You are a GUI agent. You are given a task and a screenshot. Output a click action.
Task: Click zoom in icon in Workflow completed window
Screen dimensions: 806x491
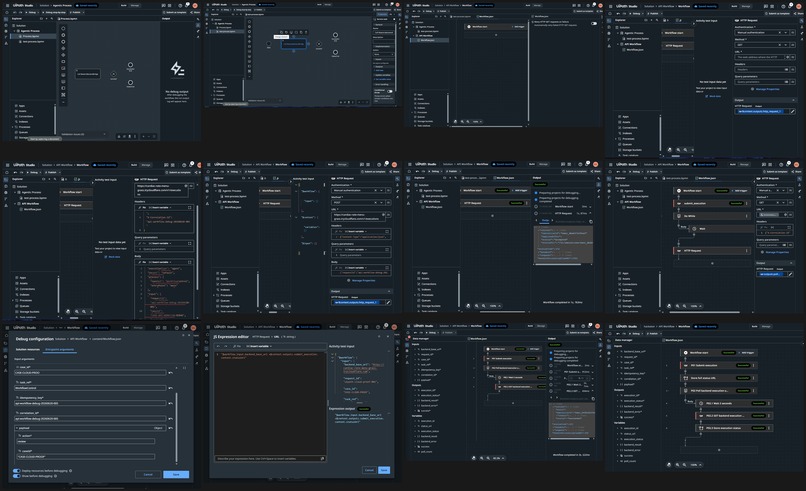(x=476, y=305)
